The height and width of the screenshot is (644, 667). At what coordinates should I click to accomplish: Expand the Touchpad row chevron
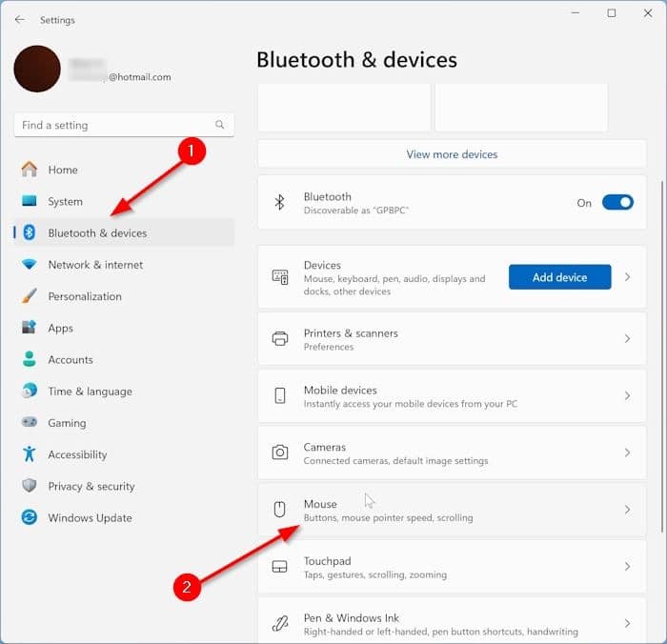[627, 567]
